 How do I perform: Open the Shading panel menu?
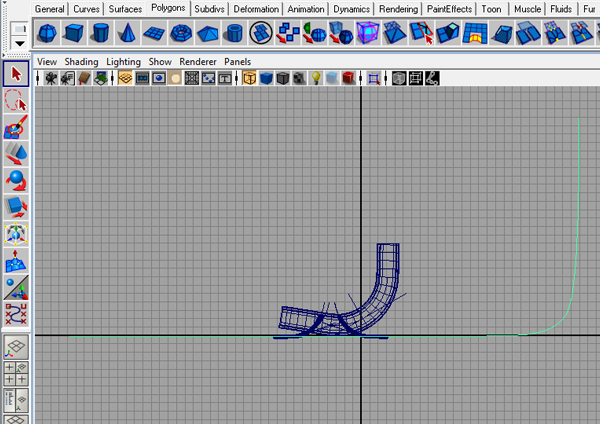(x=81, y=61)
